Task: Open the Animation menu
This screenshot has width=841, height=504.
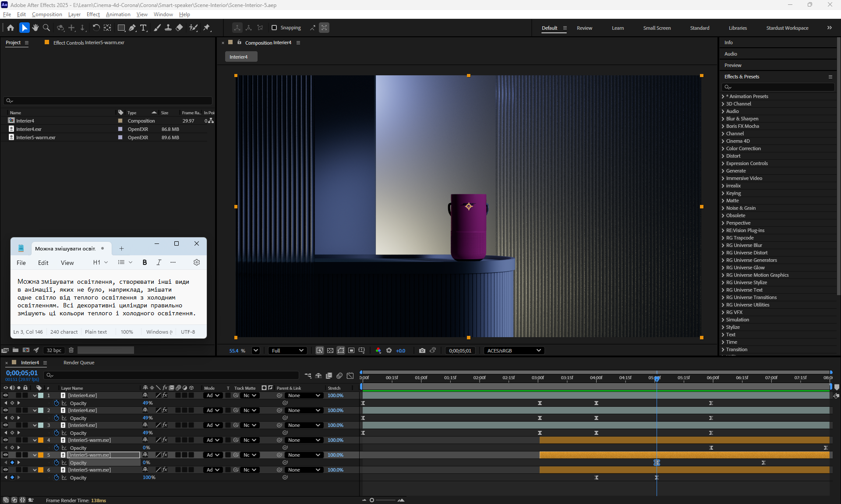Action: coord(118,14)
